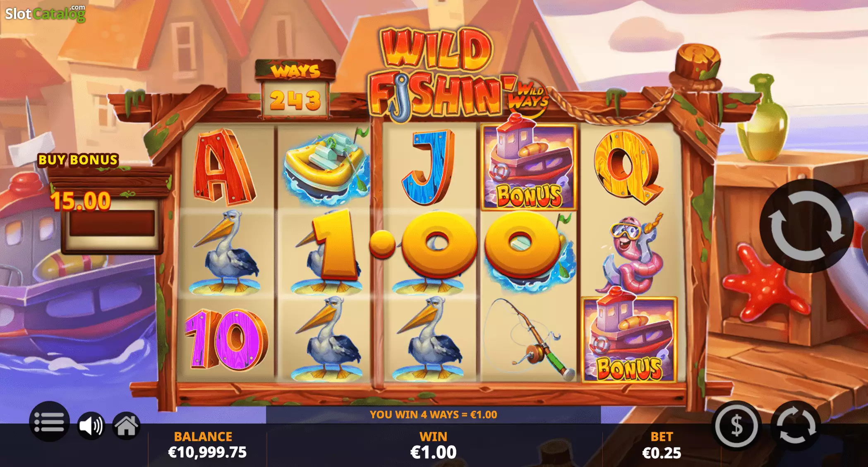The width and height of the screenshot is (868, 467).
Task: Click the Balance amount display
Action: [x=207, y=445]
